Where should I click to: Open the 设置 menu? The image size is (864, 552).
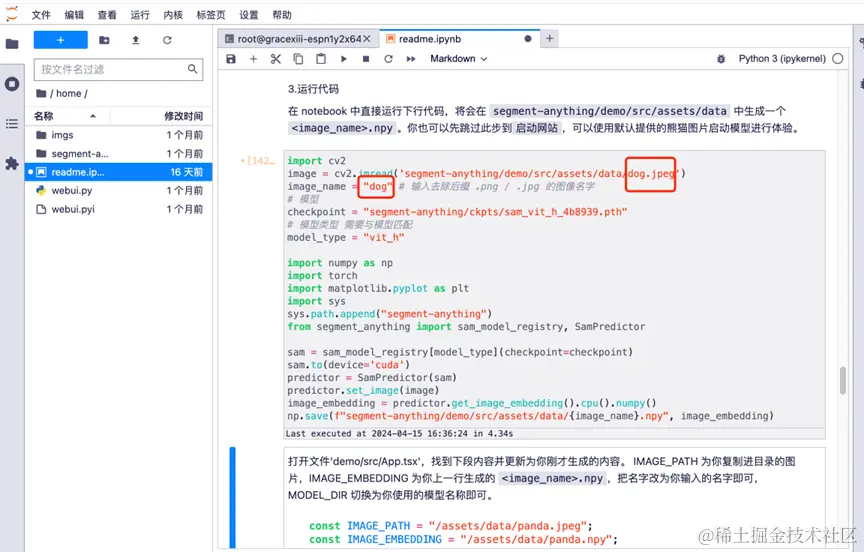coord(249,15)
